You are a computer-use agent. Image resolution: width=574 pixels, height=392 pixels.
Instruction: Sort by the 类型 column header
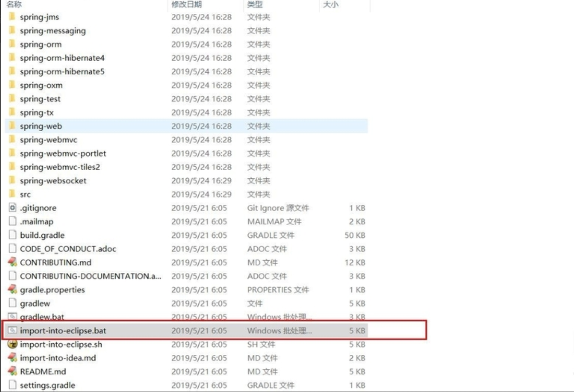click(255, 4)
